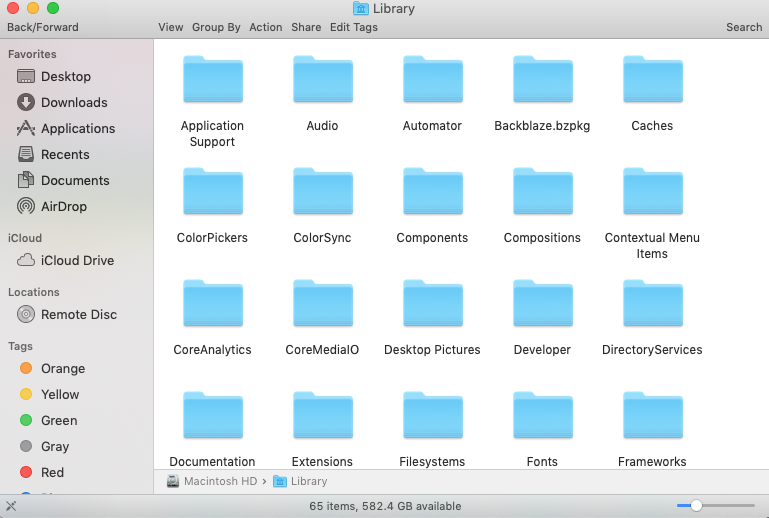Go to Desktop in the sidebar

click(54, 77)
